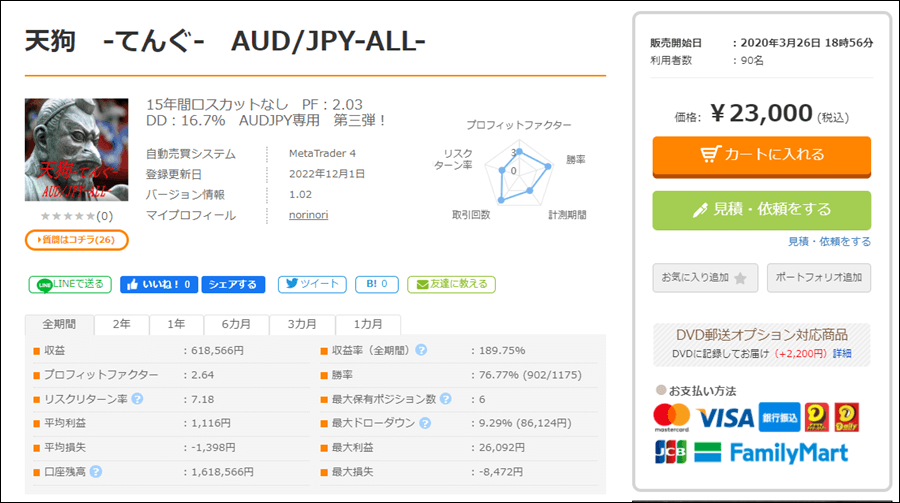Click version number 1.02
The image size is (900, 503).
click(301, 195)
